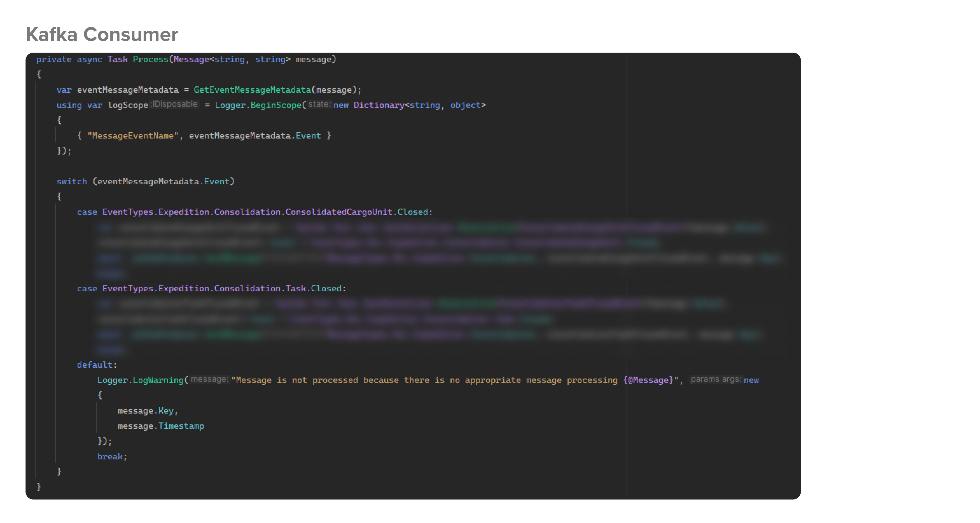Click the message.Key property

[x=166, y=411]
